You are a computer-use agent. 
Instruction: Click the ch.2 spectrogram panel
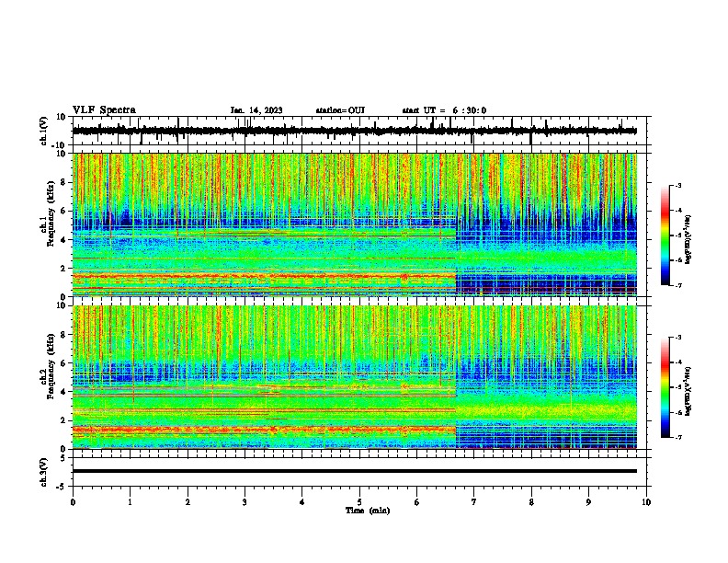[355, 377]
